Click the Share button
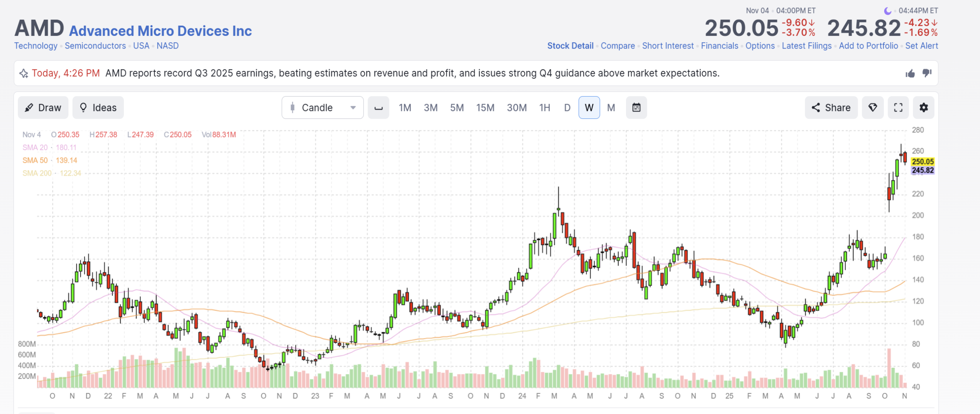980x414 pixels. click(831, 107)
